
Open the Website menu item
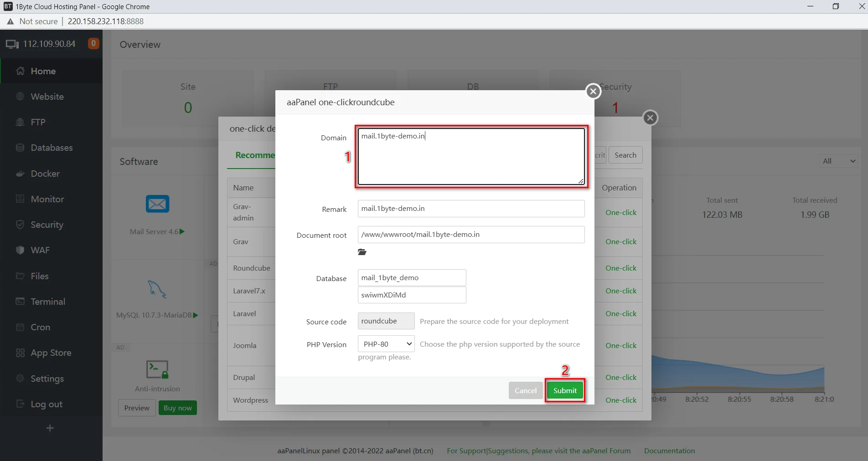pyautogui.click(x=51, y=97)
